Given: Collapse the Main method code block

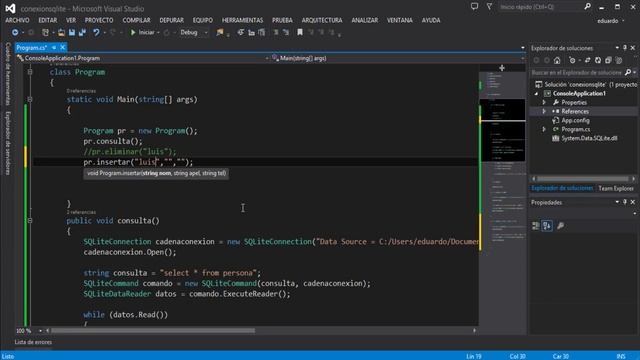Looking at the screenshot, I should 30,99.
